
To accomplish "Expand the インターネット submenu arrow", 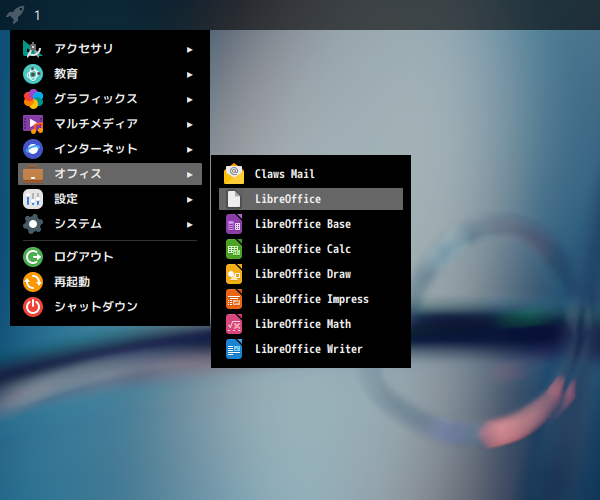I will click(189, 150).
